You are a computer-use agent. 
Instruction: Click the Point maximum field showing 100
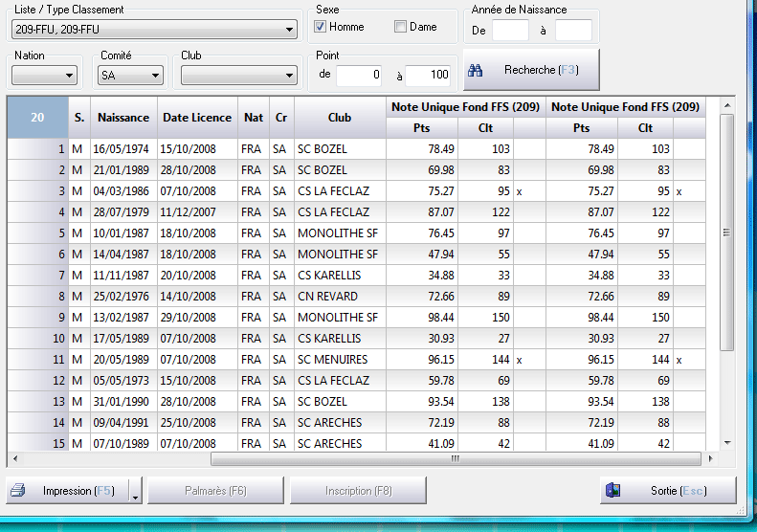(x=428, y=75)
